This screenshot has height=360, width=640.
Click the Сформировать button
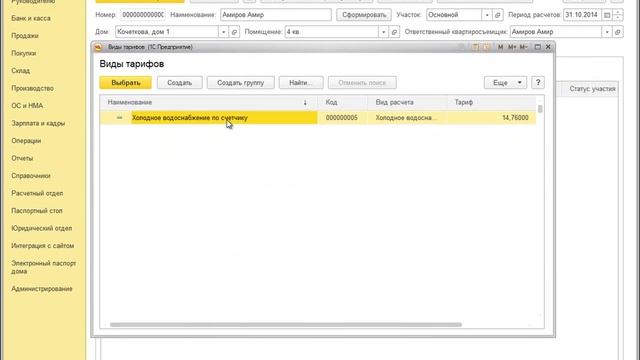point(364,15)
